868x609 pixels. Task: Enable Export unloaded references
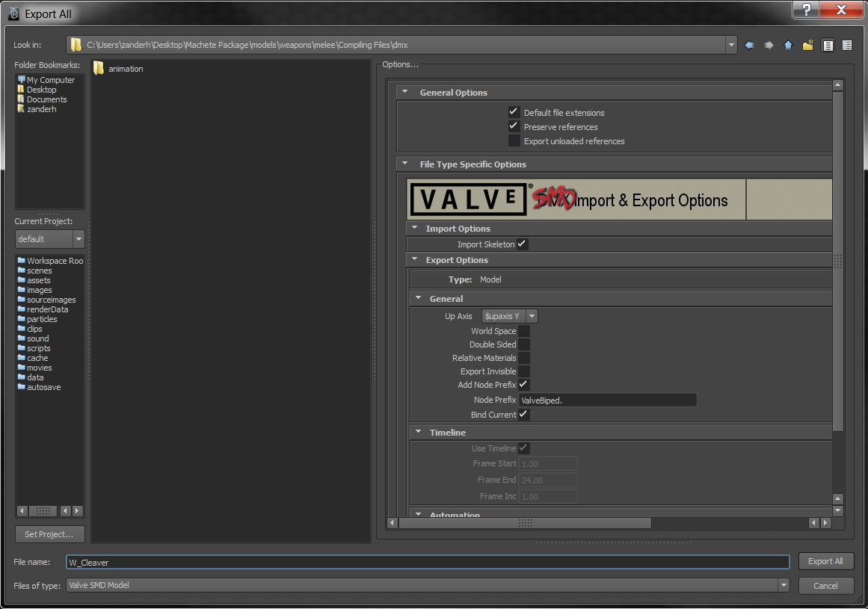(x=514, y=140)
